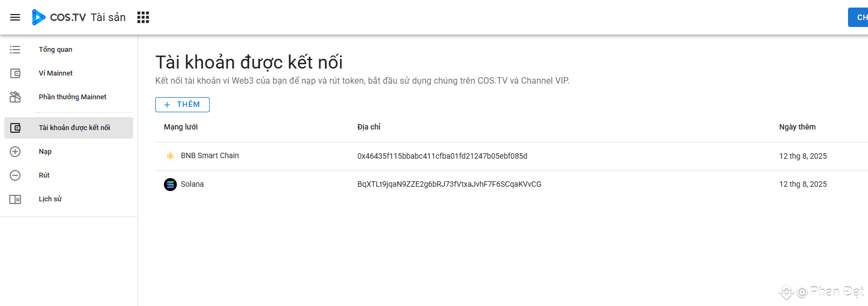The height and width of the screenshot is (306, 868).
Task: Click the Rút minus-circle icon
Action: (x=15, y=175)
